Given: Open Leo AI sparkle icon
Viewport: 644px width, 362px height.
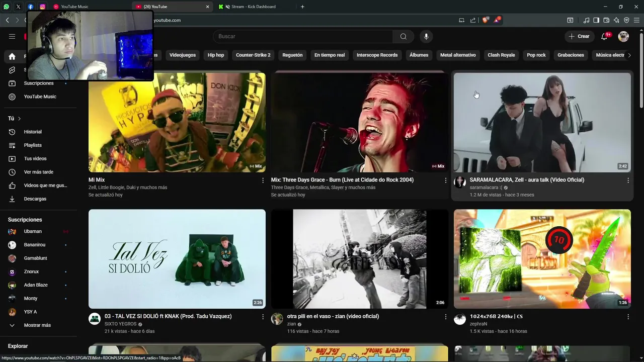Looking at the screenshot, I should (616, 20).
